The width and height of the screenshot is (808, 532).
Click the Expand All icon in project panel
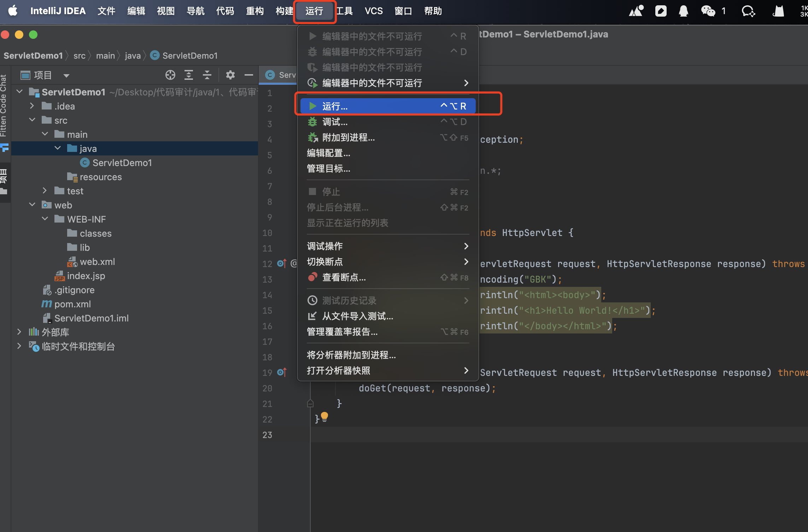click(189, 75)
